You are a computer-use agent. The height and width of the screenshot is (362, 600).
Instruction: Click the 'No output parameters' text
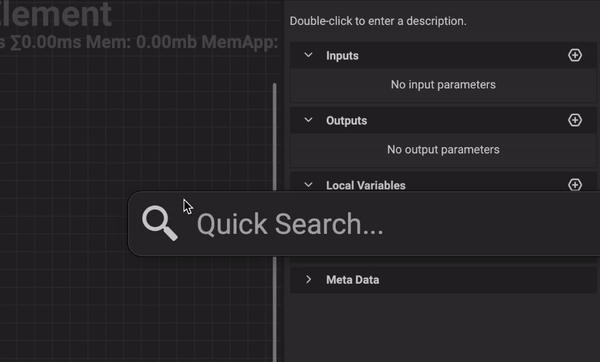[443, 150]
